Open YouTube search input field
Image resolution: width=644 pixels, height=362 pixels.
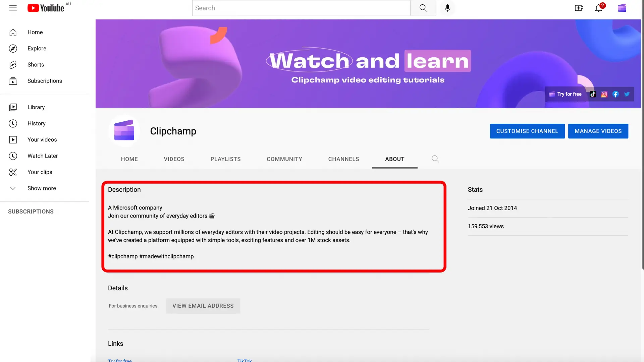pyautogui.click(x=301, y=8)
